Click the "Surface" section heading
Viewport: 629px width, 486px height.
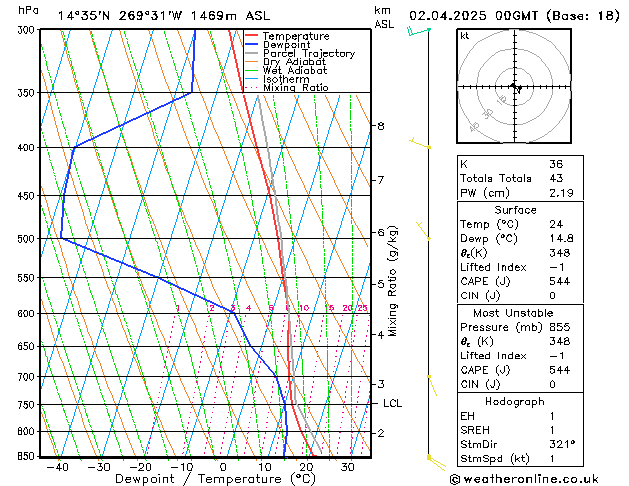click(515, 210)
